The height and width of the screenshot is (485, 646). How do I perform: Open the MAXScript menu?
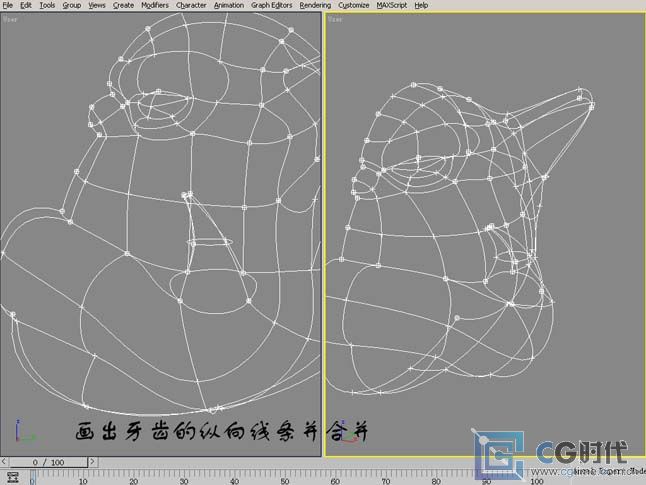click(x=391, y=5)
